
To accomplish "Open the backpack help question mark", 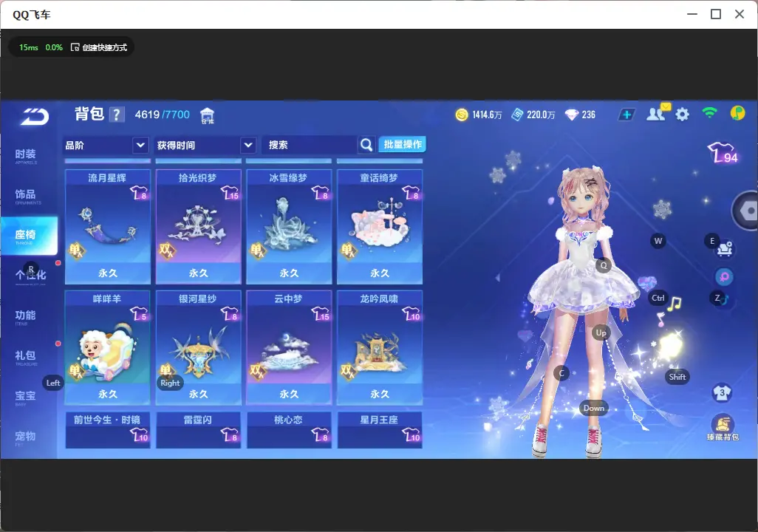I will pyautogui.click(x=117, y=115).
